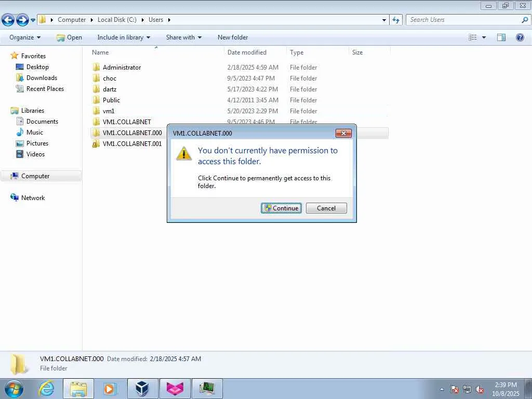Viewport: 532px width, 399px height.
Task: Expand the arrow after Local Disk (C:)
Action: click(x=142, y=20)
